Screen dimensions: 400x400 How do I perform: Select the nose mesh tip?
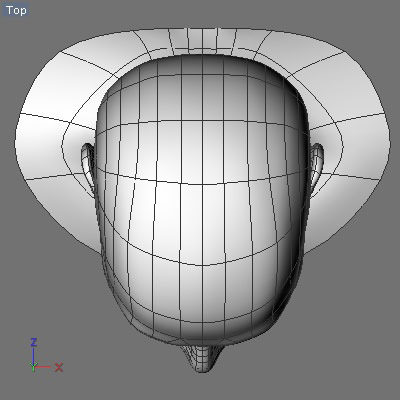pos(201,359)
